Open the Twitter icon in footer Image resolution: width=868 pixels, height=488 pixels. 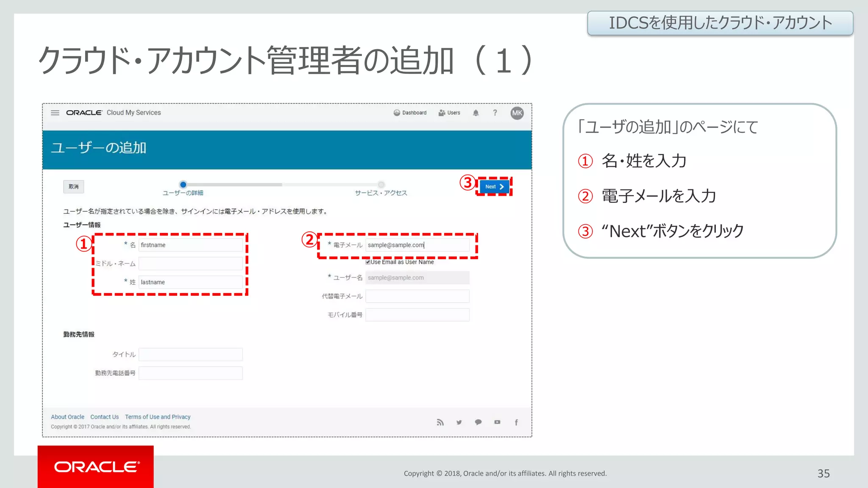[x=459, y=422]
